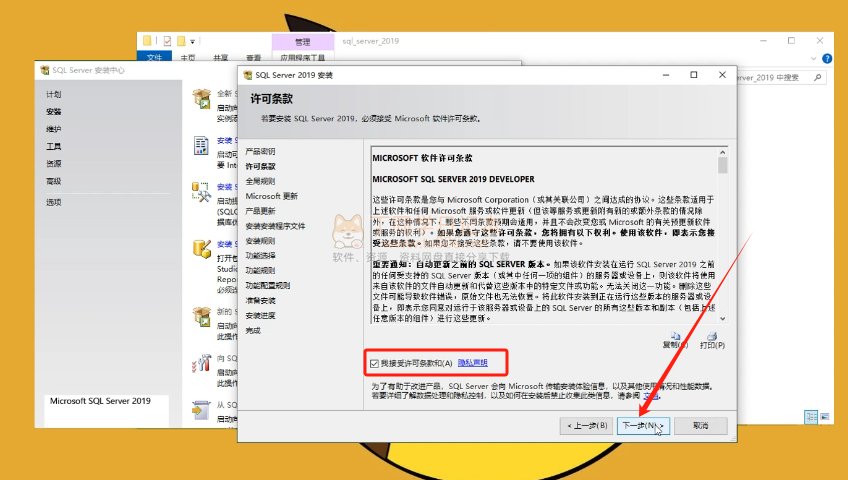The width and height of the screenshot is (848, 480).
Task: Click the Copy icon below the license text
Action: [675, 336]
